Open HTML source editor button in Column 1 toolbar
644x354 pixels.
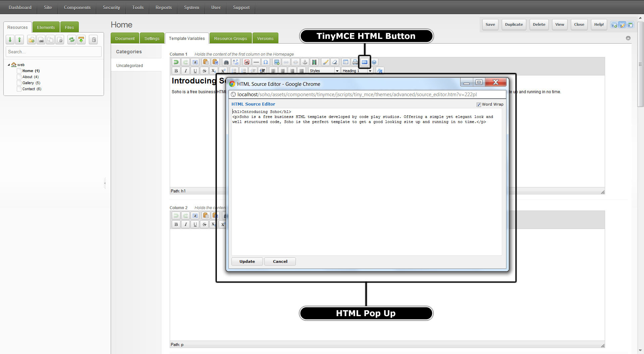tap(364, 62)
